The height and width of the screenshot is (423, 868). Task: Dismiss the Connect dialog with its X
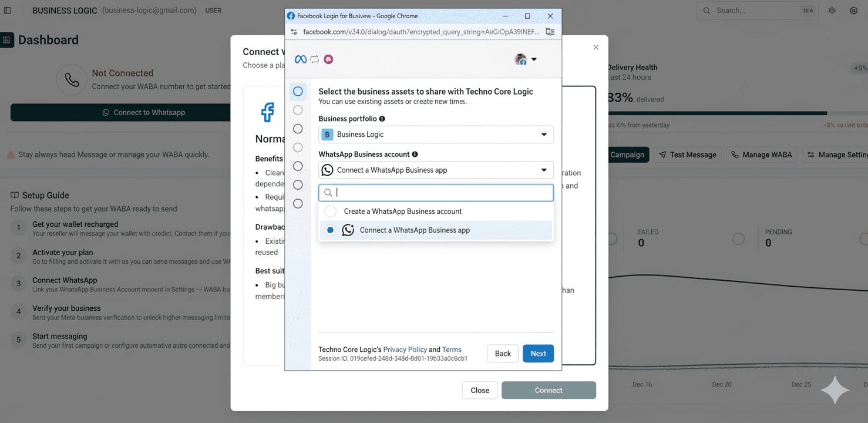[596, 48]
